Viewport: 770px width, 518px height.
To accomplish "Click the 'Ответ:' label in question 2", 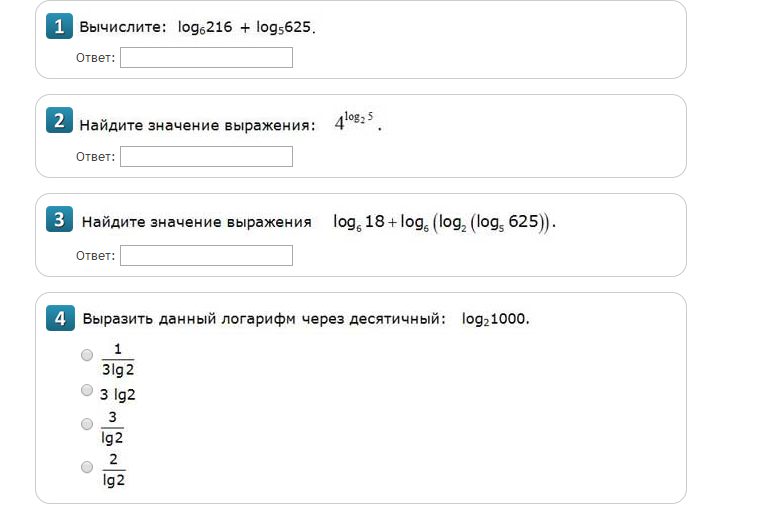I will coord(95,156).
